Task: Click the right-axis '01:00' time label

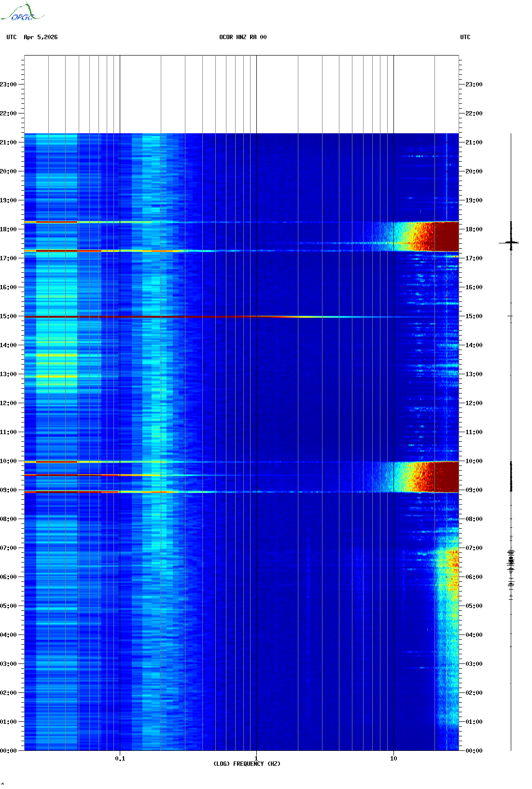Action: point(474,722)
